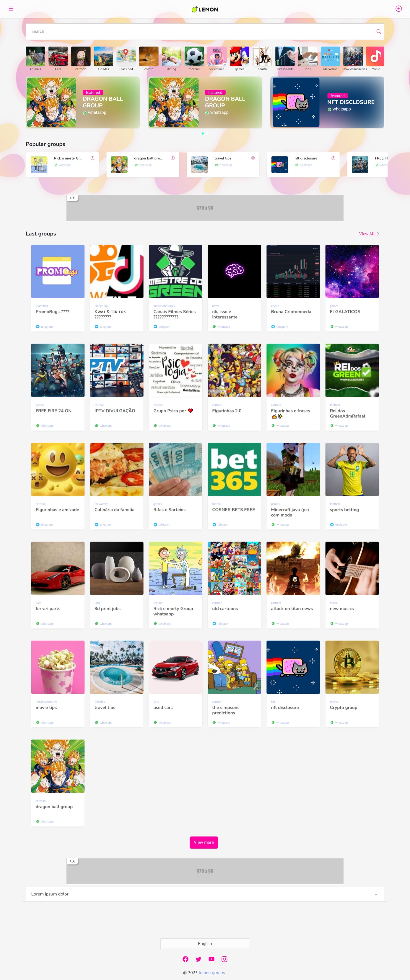Open the Twitter footer icon

198,959
